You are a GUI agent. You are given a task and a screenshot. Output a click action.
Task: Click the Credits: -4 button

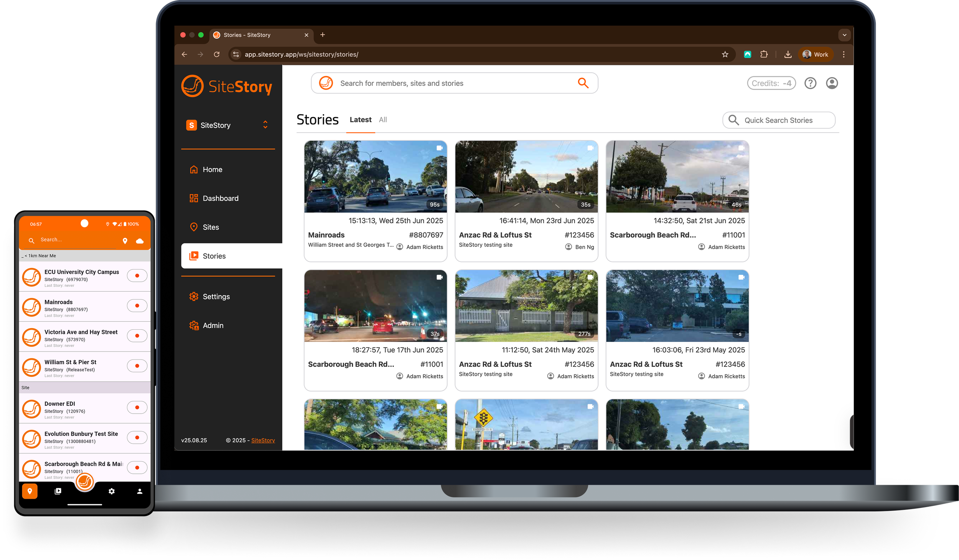click(x=771, y=83)
